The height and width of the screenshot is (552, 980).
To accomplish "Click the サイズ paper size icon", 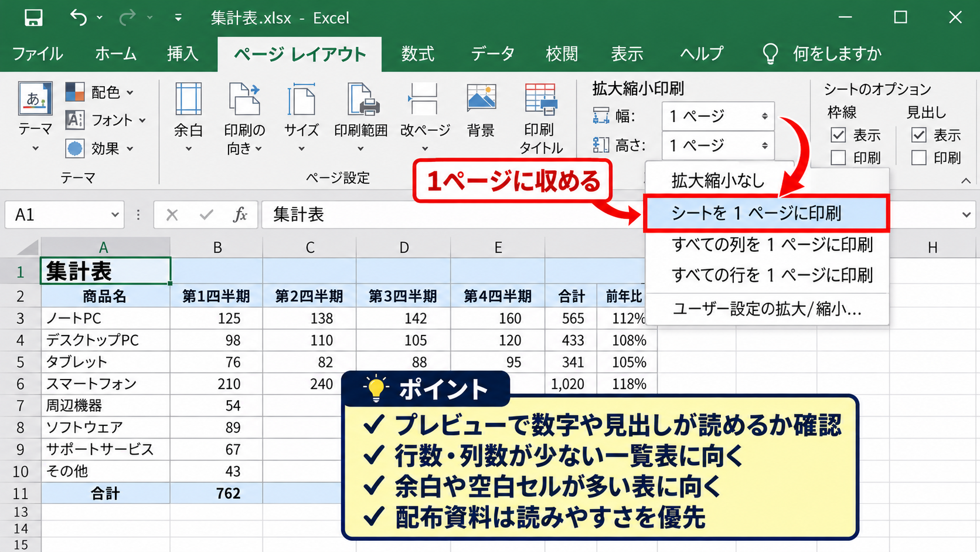I will coord(301,99).
